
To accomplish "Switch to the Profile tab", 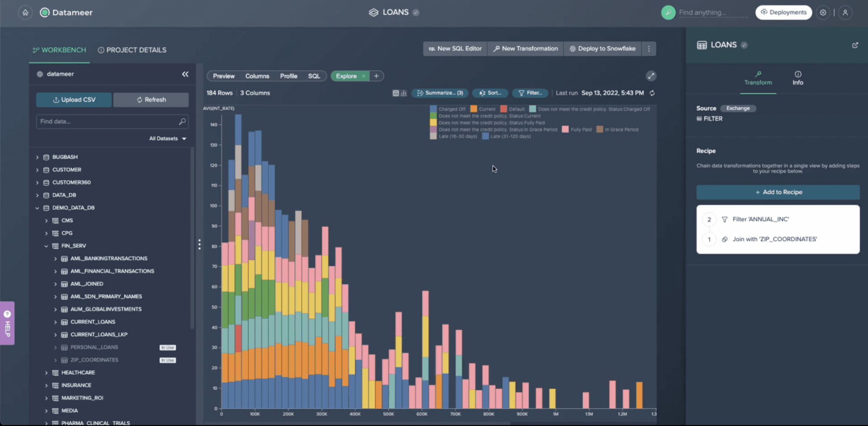I will [288, 75].
